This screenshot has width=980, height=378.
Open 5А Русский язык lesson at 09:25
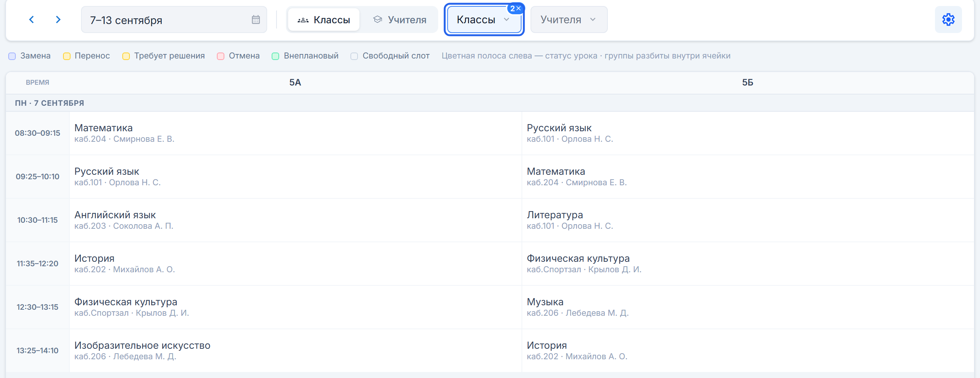tap(296, 177)
